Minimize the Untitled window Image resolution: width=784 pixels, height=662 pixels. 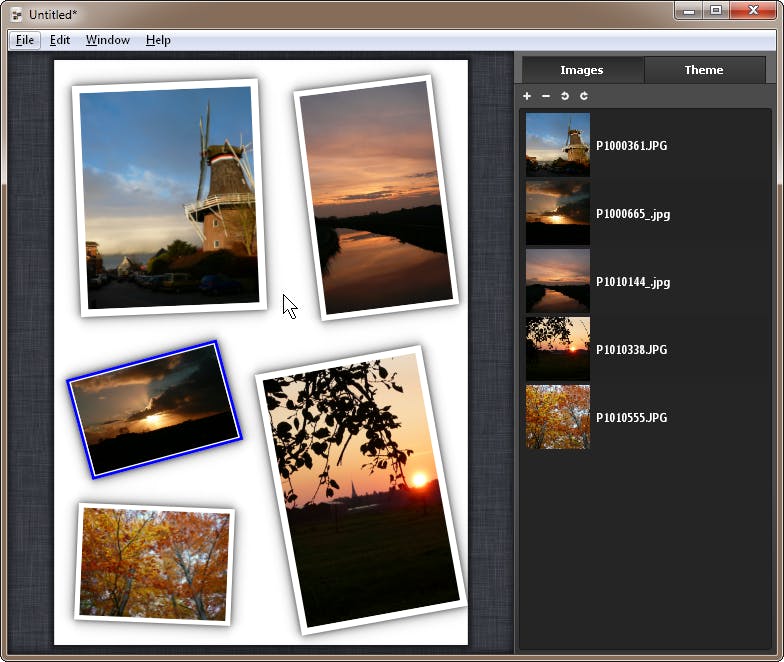tap(689, 11)
